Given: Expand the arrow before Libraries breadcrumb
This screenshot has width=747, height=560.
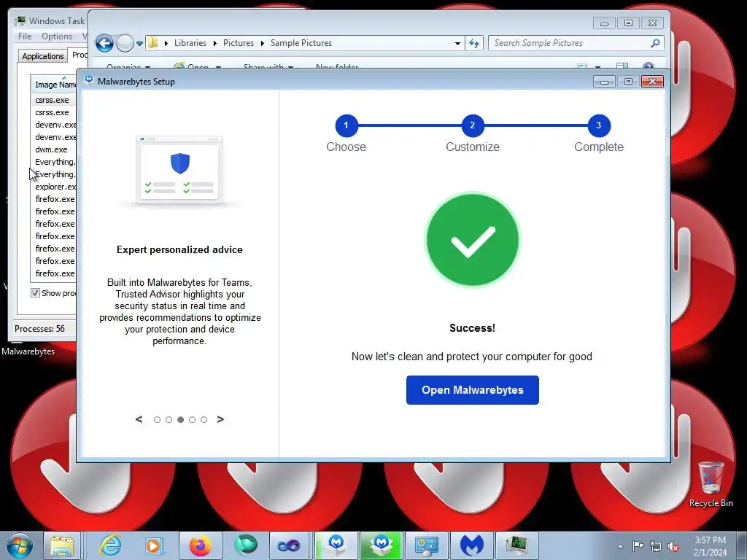Looking at the screenshot, I should click(166, 43).
